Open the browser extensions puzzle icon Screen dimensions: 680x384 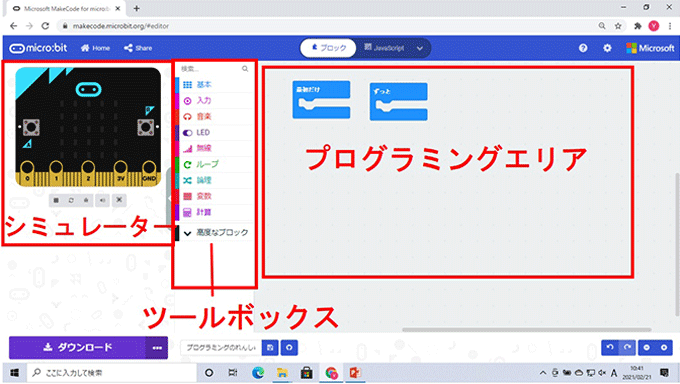tap(638, 26)
